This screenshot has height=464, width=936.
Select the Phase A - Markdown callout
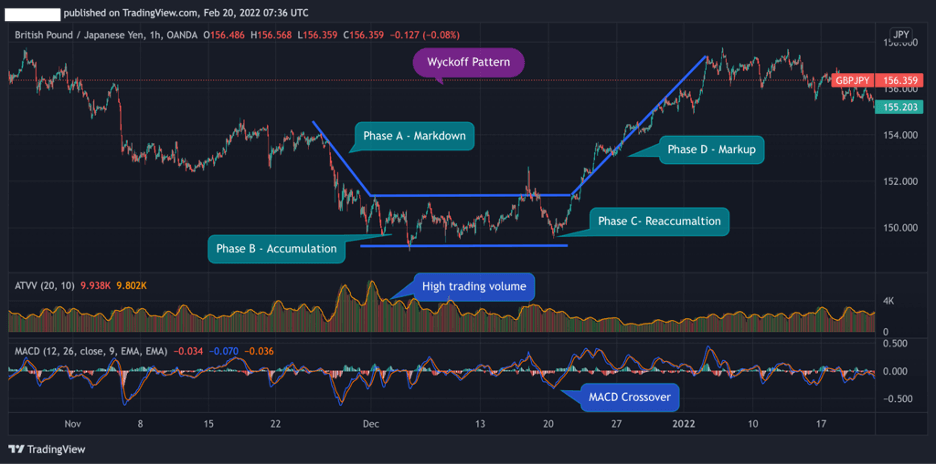click(x=414, y=136)
